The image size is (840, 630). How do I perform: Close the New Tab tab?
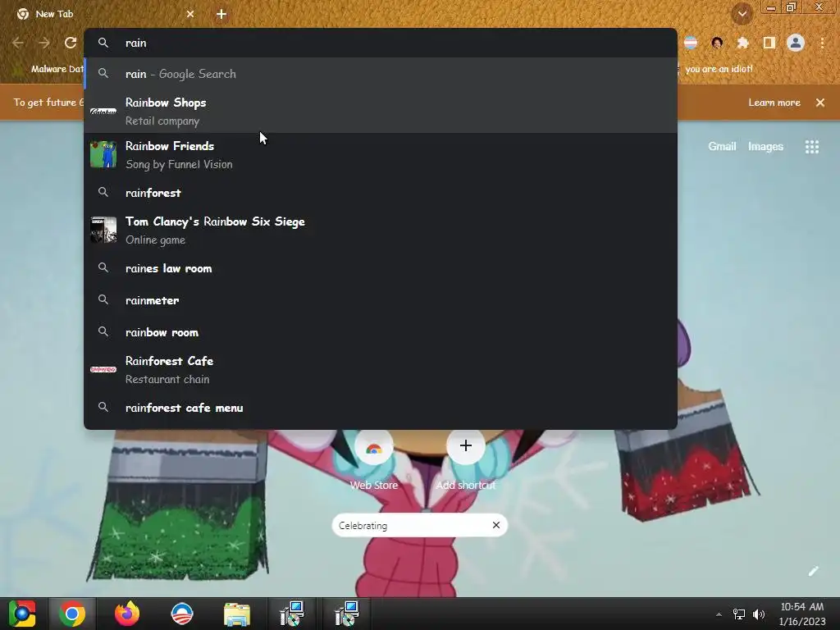pyautogui.click(x=190, y=14)
